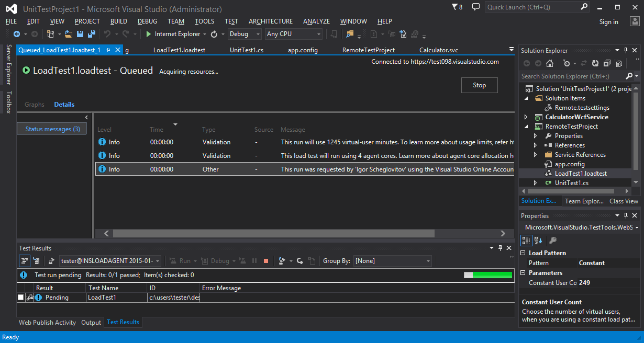Click the feedback speech bubble icon
This screenshot has height=343, width=644.
click(x=475, y=7)
